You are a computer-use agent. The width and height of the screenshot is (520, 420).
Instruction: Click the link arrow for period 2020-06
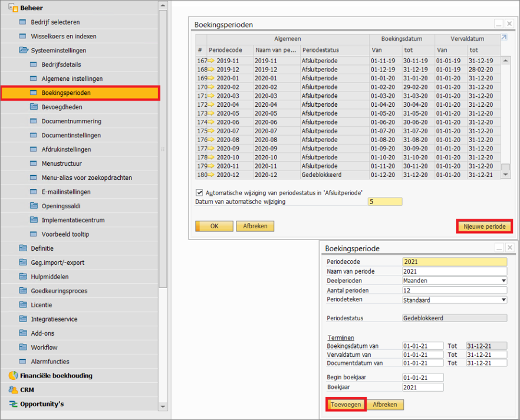tap(211, 122)
